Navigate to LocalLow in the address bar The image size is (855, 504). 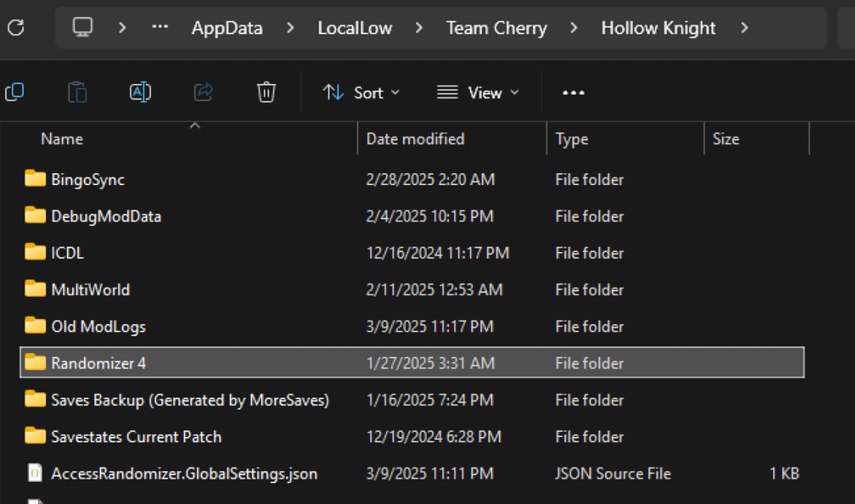coord(355,28)
